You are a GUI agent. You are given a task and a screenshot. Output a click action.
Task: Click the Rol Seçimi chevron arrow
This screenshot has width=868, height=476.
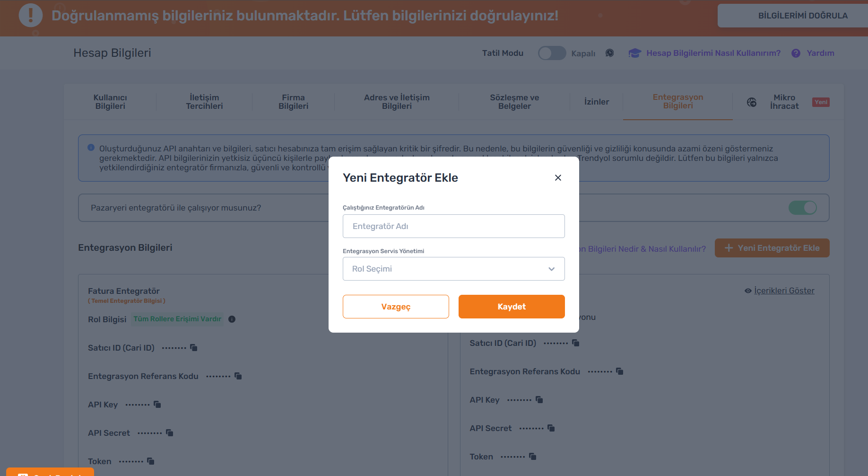click(x=551, y=269)
